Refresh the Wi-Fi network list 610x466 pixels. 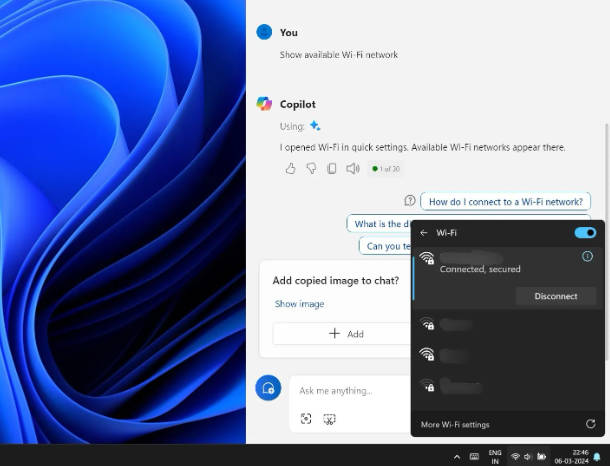coord(591,424)
